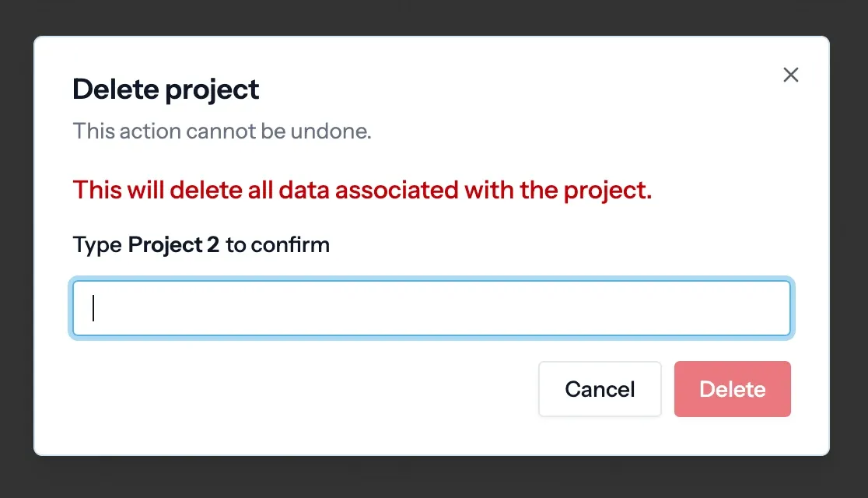Image resolution: width=868 pixels, height=498 pixels.
Task: Place cursor at the text caret in the input
Action: pyautogui.click(x=94, y=308)
